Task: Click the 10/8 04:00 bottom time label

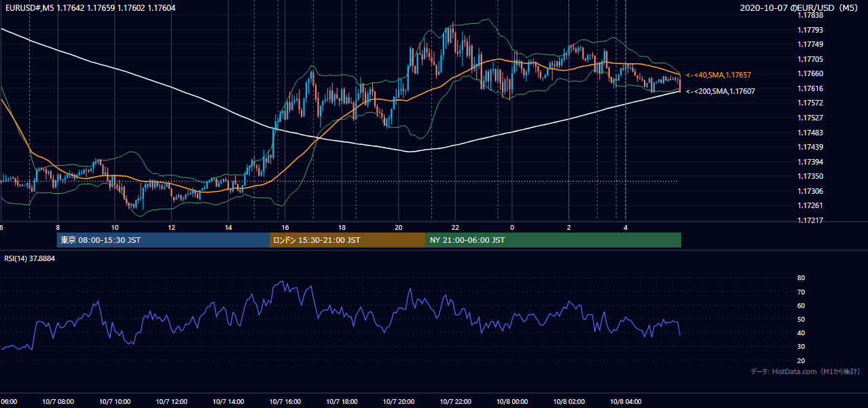Action: tap(626, 402)
